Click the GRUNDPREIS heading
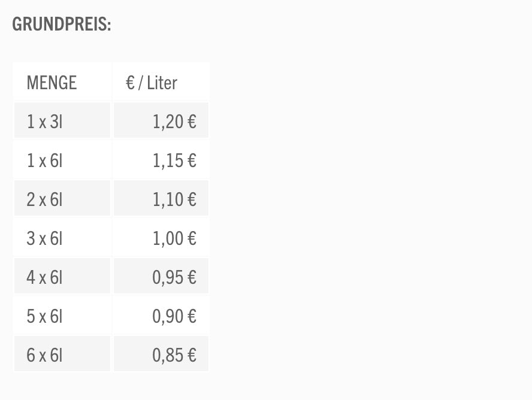The width and height of the screenshot is (532, 400). [x=62, y=25]
